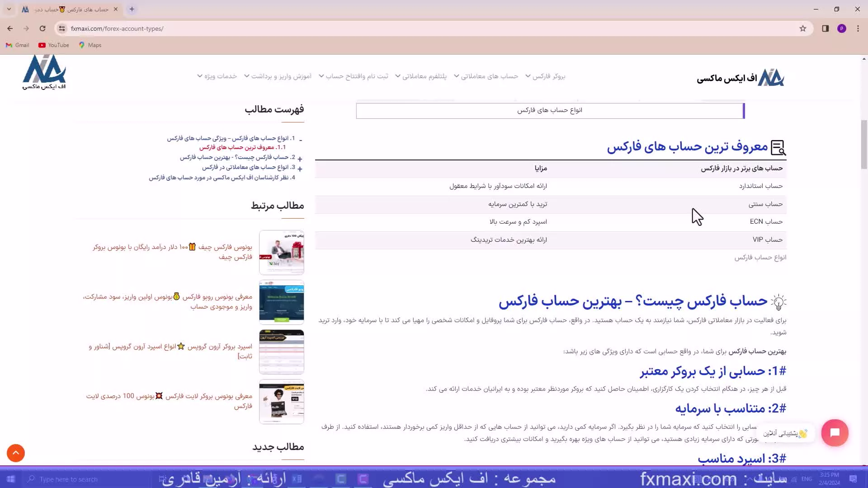Open YouTube bookmark
868x488 pixels.
[54, 45]
